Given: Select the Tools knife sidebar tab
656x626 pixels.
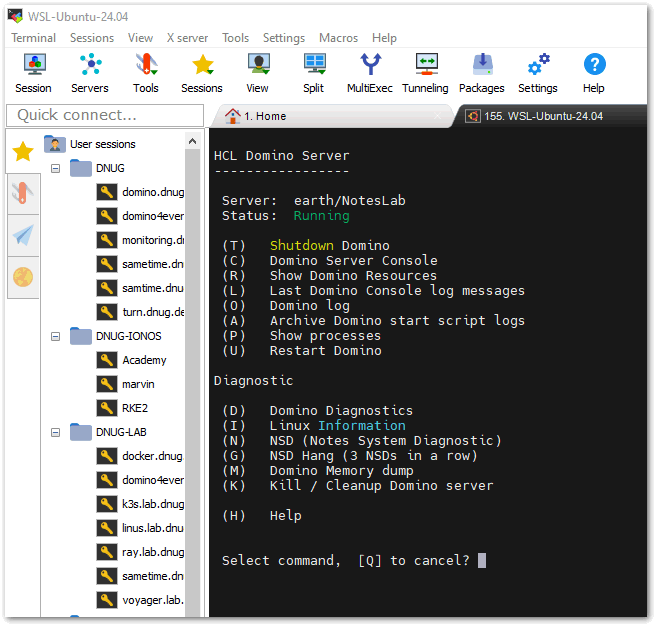Looking at the screenshot, I should [23, 194].
